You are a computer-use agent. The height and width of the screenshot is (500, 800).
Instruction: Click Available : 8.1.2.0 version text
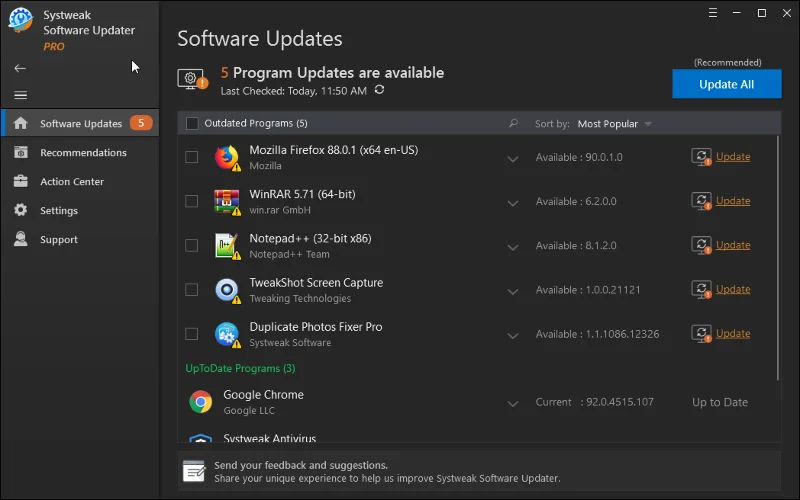(576, 245)
